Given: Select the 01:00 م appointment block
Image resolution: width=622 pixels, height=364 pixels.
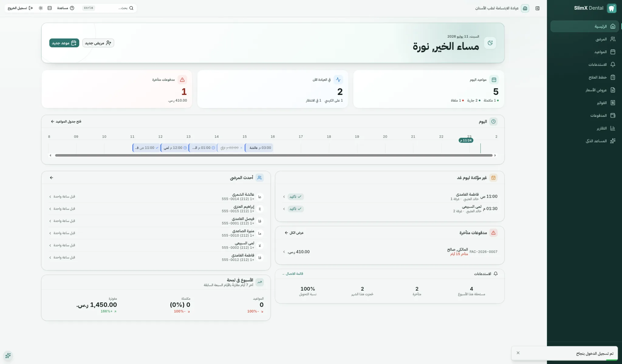Looking at the screenshot, I should click(203, 148).
